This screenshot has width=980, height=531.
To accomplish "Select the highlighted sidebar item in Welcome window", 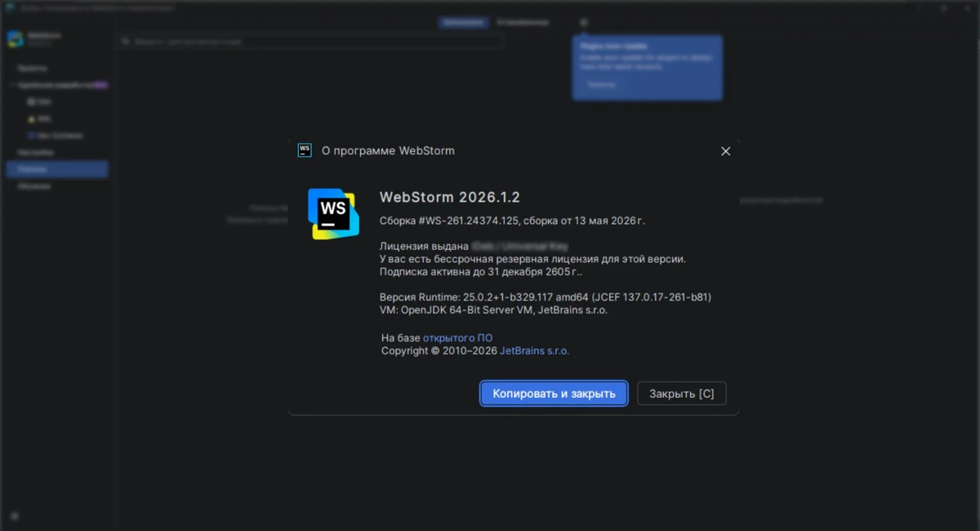I will 57,169.
